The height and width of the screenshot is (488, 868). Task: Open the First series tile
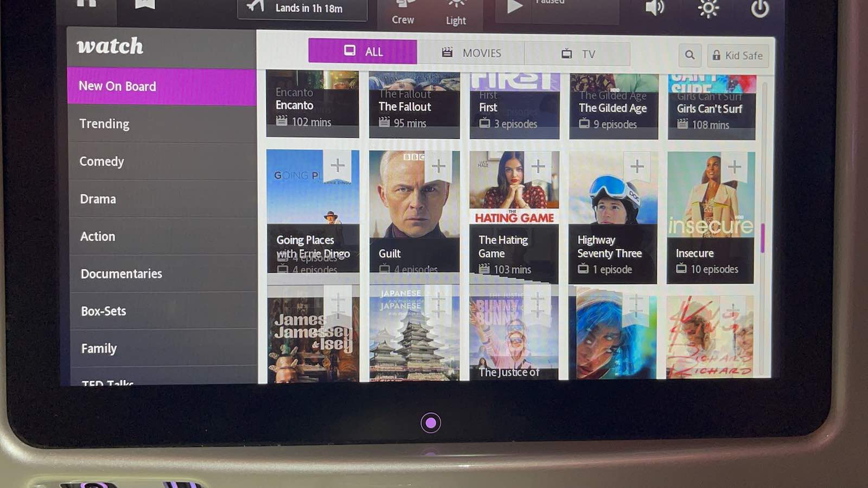515,106
